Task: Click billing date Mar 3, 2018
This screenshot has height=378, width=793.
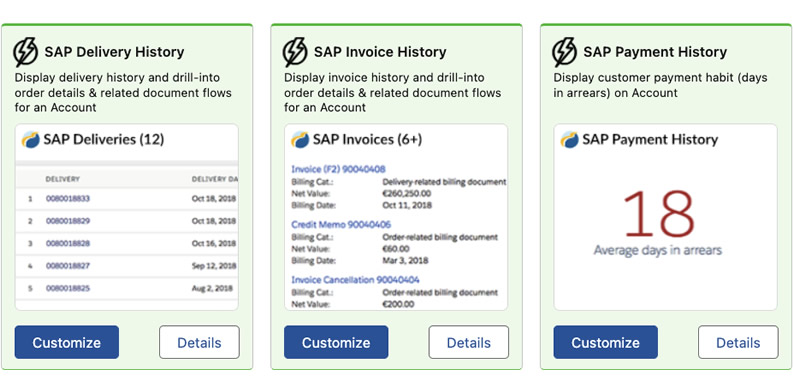Action: [405, 261]
